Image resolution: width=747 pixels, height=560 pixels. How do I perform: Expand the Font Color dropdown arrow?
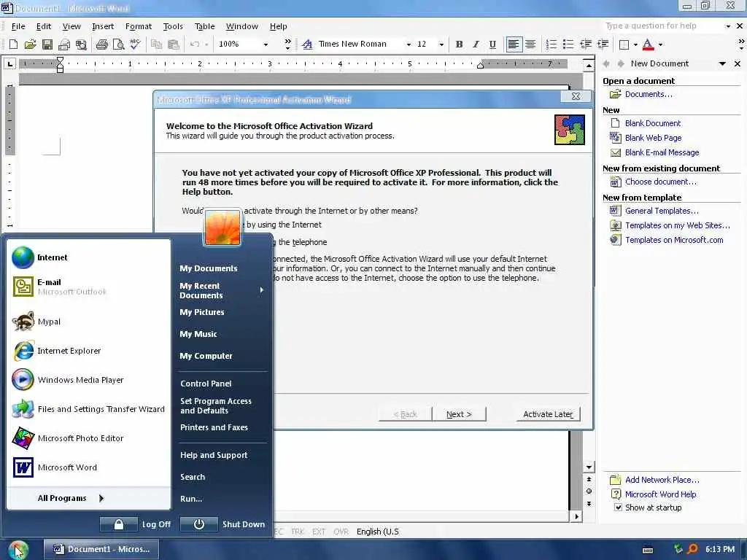[x=660, y=44]
